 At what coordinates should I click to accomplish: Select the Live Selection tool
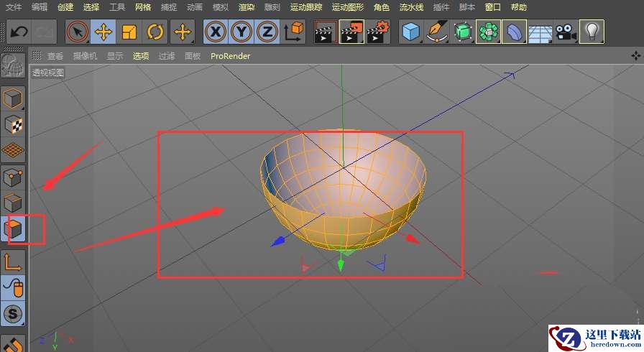[78, 32]
